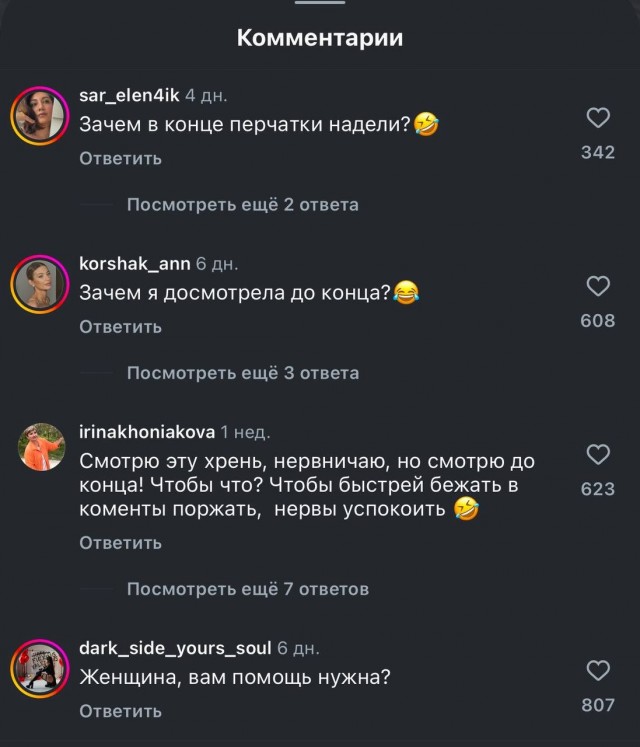Open dark_side_yours_soul's avatar
Image resolution: width=640 pixels, height=747 pixels.
point(39,668)
